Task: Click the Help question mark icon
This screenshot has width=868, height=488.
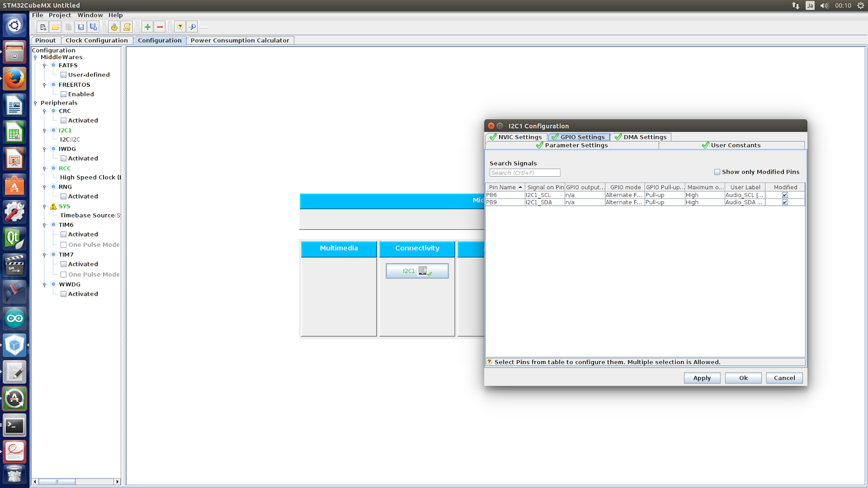Action: (x=180, y=27)
